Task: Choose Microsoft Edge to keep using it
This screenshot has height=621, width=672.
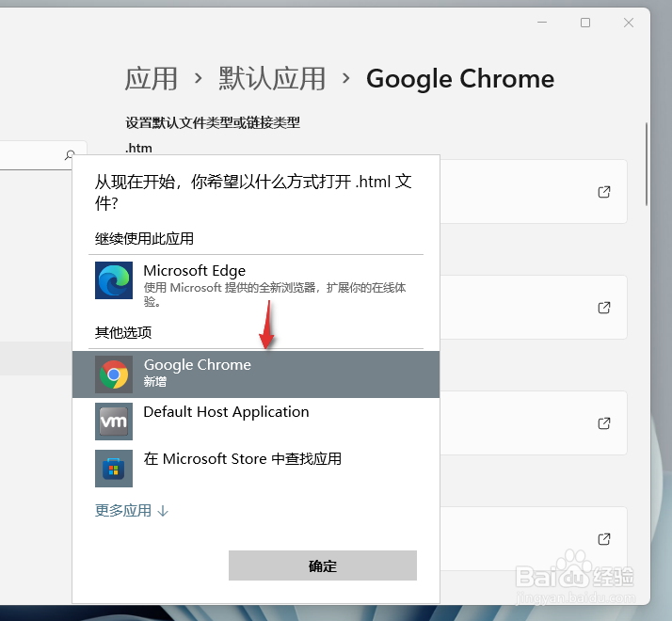Action: (x=256, y=284)
